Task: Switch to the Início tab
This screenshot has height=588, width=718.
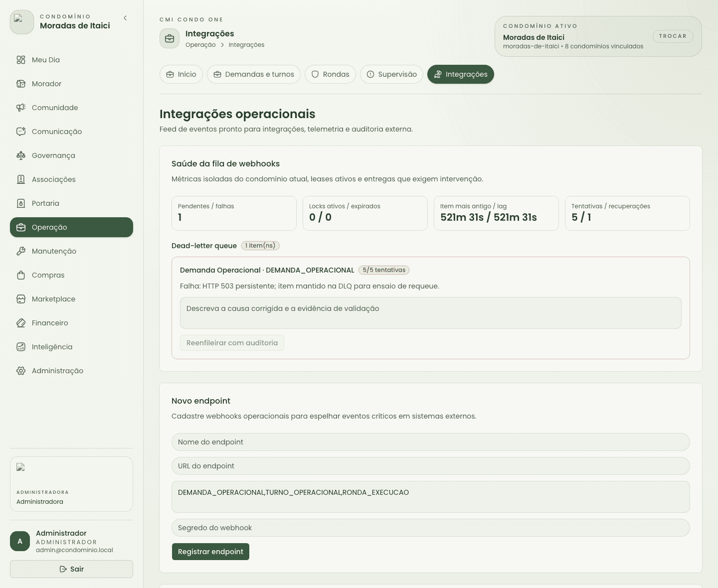Action: (x=181, y=74)
